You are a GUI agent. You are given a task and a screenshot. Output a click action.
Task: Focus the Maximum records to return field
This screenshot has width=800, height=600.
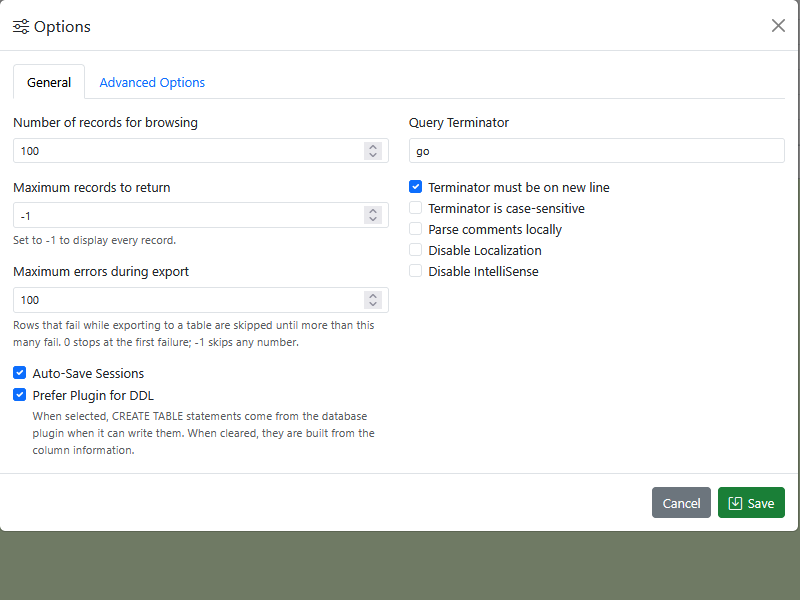click(201, 215)
